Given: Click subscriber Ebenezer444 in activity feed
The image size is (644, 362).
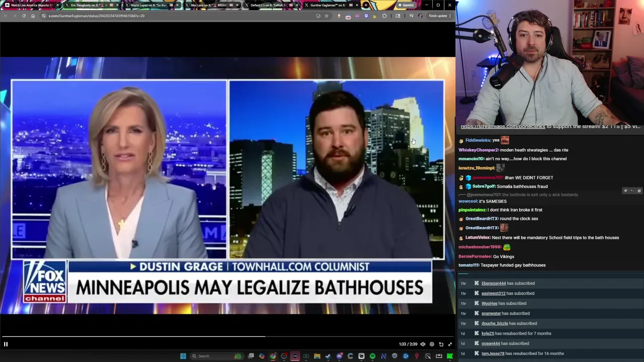Looking at the screenshot, I should point(494,284).
